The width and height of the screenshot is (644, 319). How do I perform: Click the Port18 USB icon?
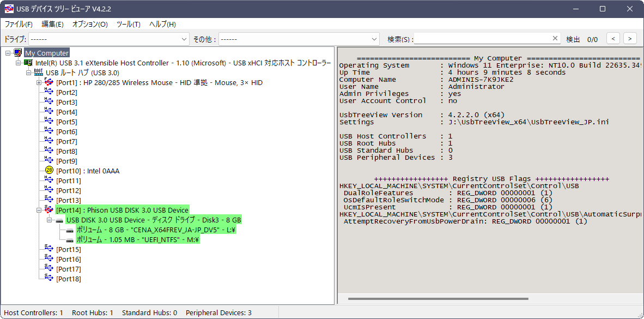click(49, 279)
